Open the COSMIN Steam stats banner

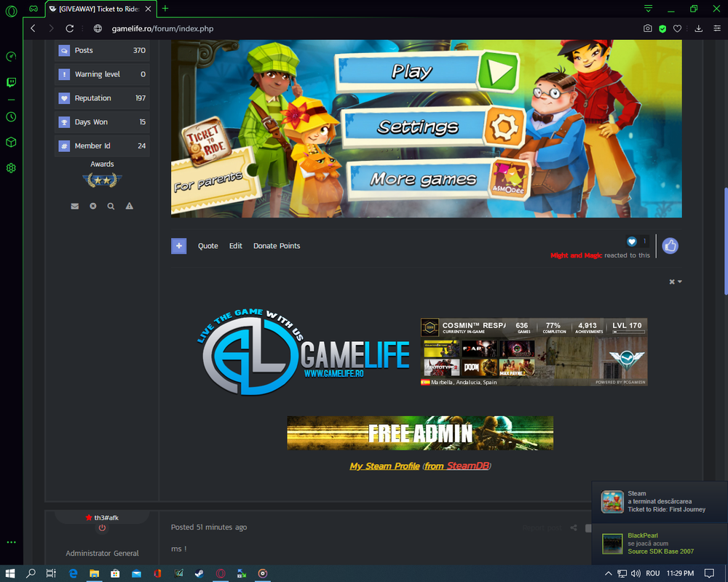(x=534, y=352)
